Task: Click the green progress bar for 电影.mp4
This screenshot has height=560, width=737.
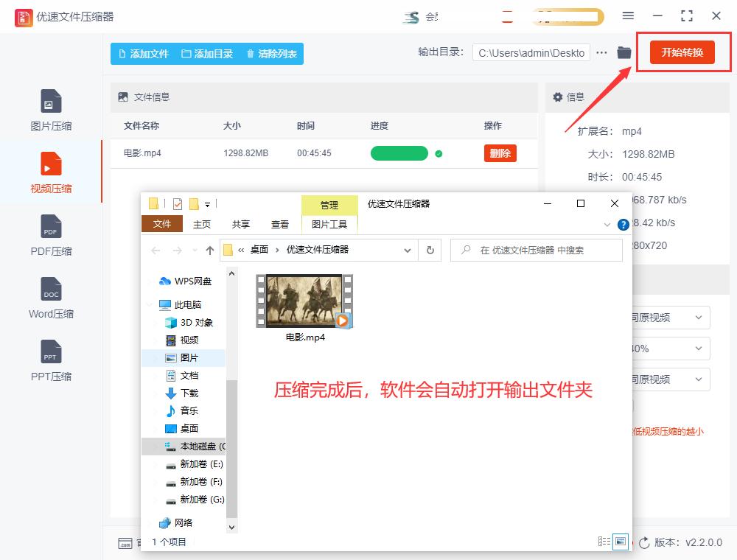Action: (399, 153)
